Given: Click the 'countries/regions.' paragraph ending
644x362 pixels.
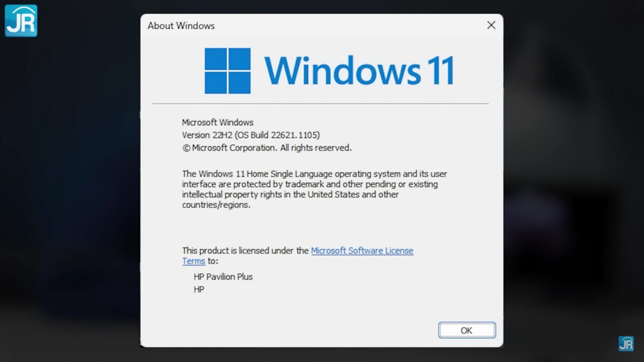Looking at the screenshot, I should point(216,205).
